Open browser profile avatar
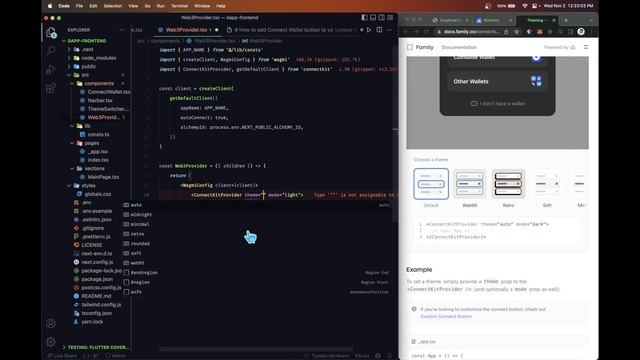This screenshot has height=360, width=640. [581, 31]
